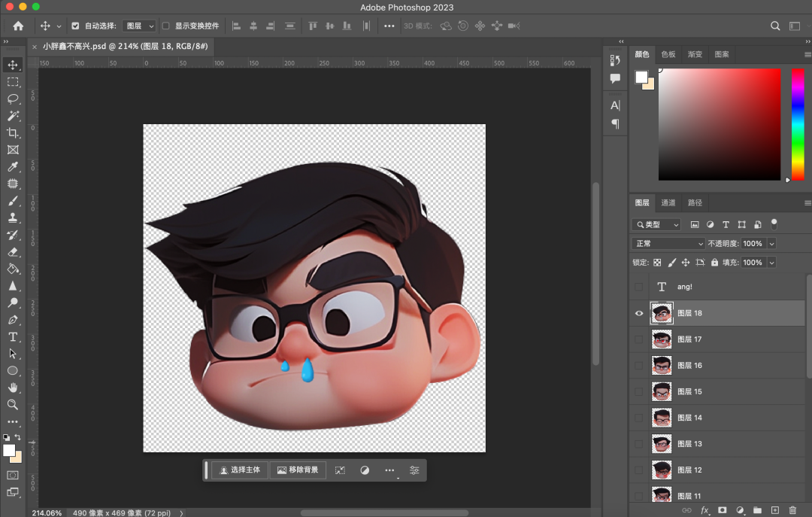Open the Layers panel menu
812x517 pixels.
(x=807, y=202)
